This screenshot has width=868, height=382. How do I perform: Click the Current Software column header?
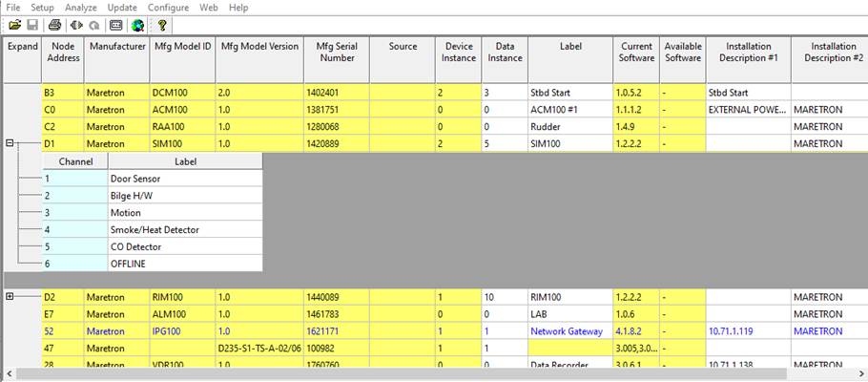636,52
